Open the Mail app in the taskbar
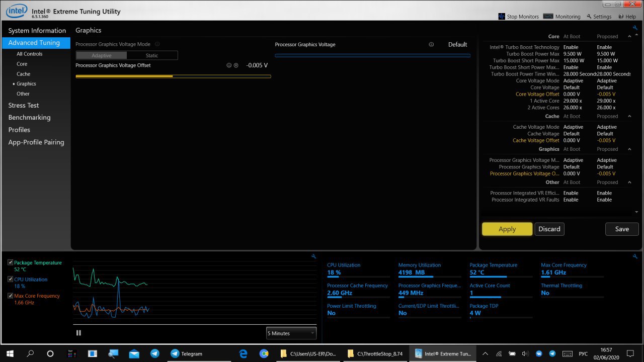This screenshot has height=362, width=644. click(x=134, y=353)
